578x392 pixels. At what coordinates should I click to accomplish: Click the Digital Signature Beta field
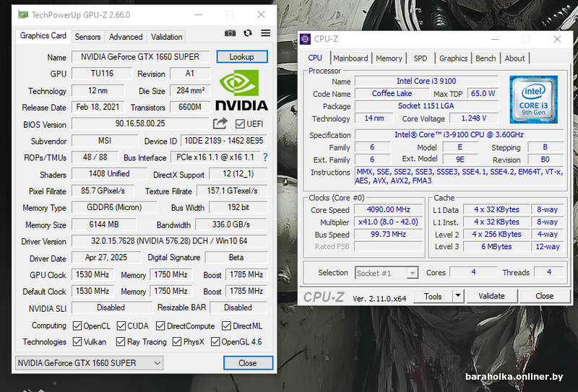[236, 257]
